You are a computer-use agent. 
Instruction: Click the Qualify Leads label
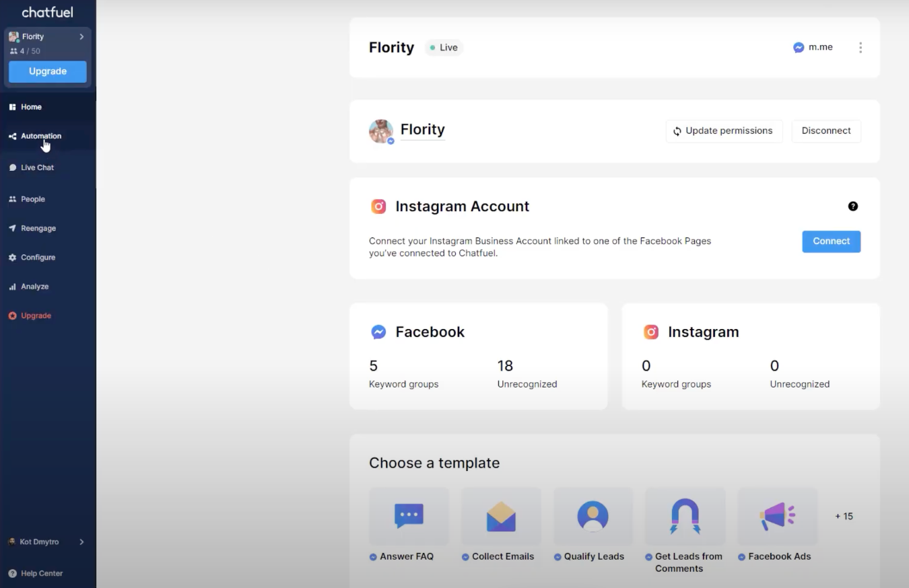pos(594,556)
